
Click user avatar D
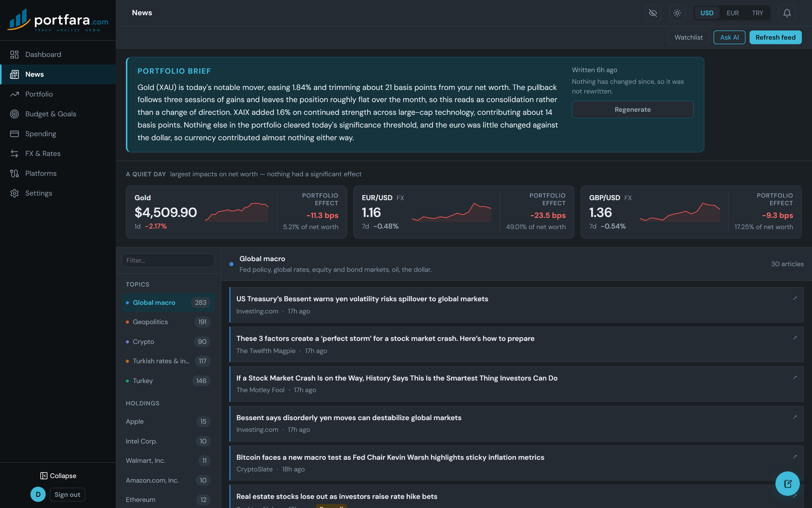[38, 495]
